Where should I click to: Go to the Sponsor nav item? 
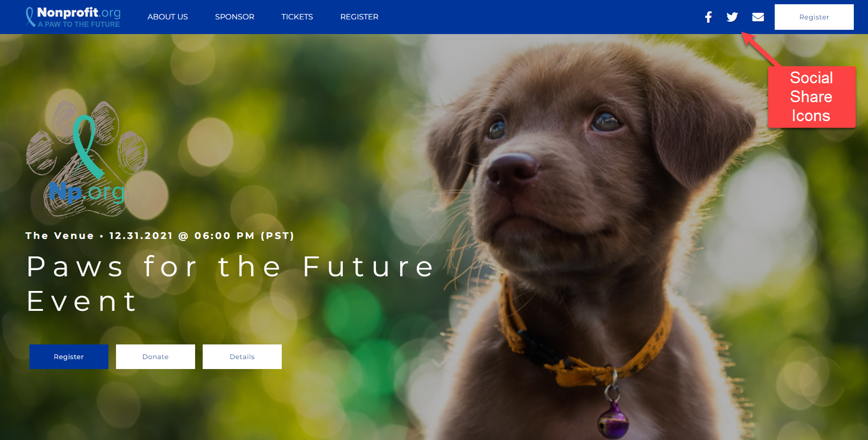pyautogui.click(x=234, y=17)
